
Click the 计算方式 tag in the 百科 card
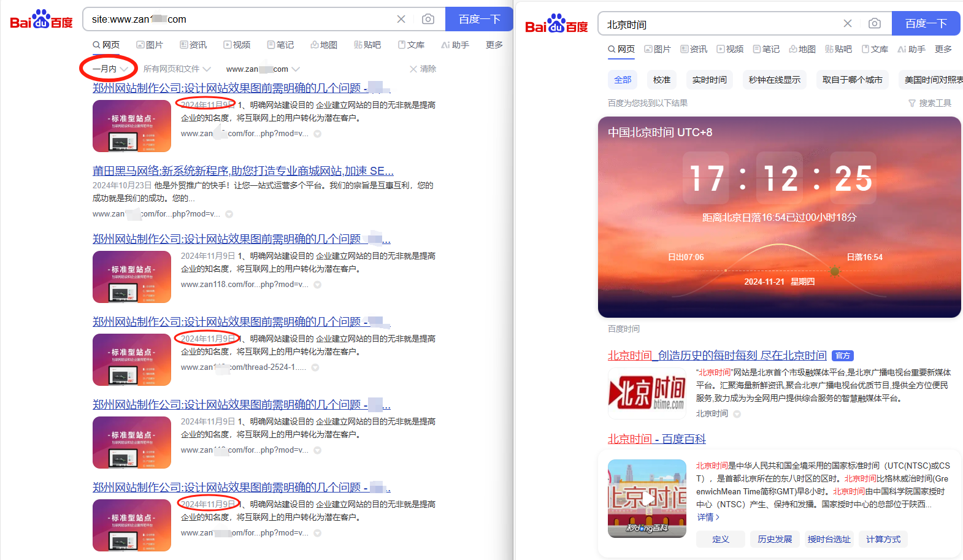click(x=883, y=539)
